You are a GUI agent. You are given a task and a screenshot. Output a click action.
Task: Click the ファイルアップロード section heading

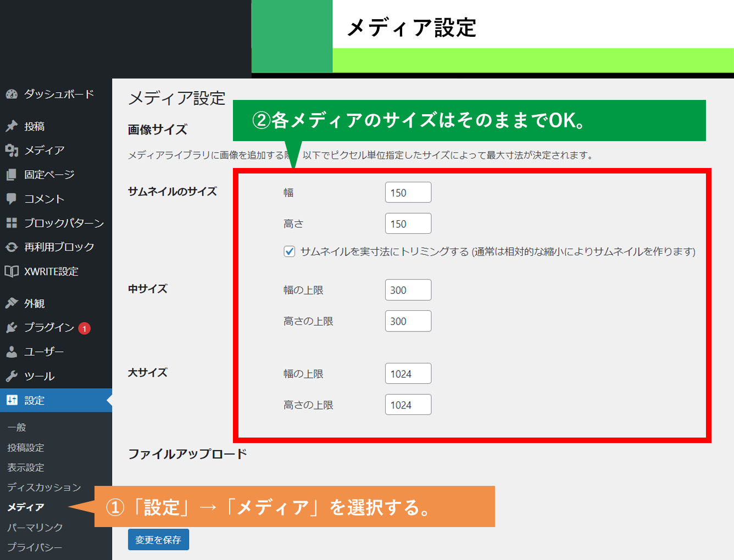(187, 454)
